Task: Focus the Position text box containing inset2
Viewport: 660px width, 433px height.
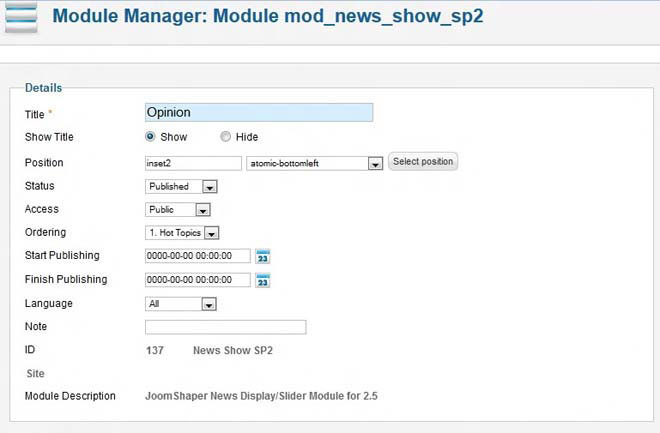Action: click(193, 163)
